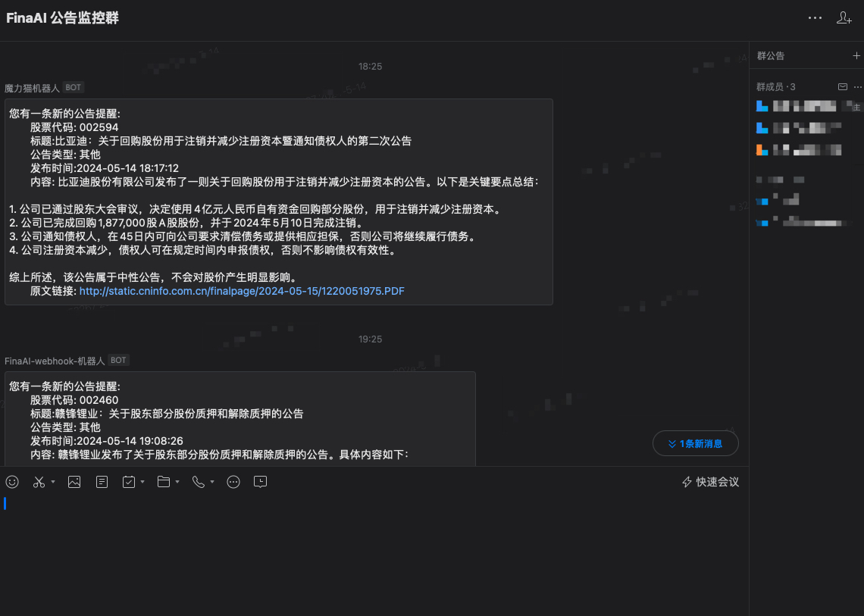Screen dimensions: 864x616
Task: Expand the phone call dropdown arrow
Action: point(212,483)
